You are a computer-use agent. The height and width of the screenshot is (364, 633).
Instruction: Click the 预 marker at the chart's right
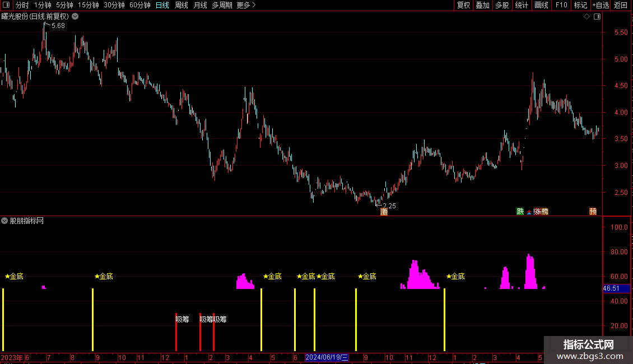[x=593, y=212]
